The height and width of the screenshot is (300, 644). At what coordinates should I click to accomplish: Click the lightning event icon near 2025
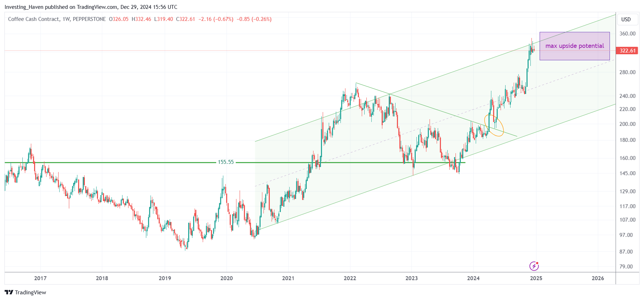click(x=534, y=266)
